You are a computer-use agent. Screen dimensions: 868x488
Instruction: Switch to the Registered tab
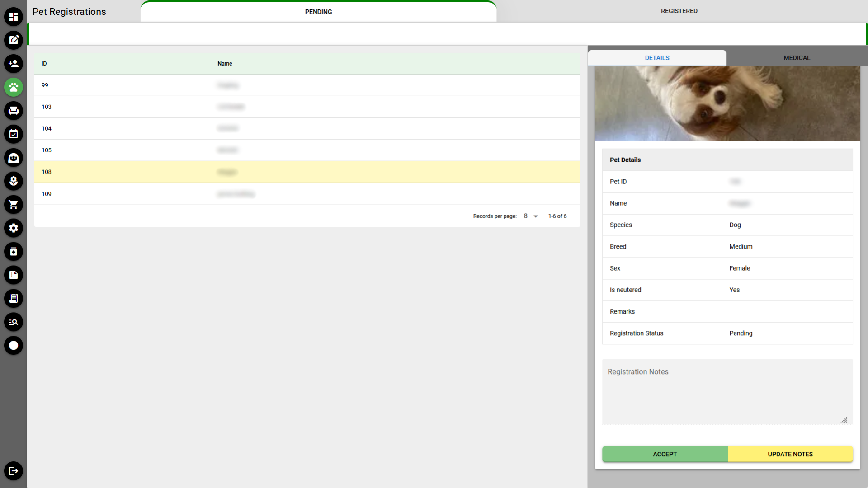pyautogui.click(x=679, y=11)
